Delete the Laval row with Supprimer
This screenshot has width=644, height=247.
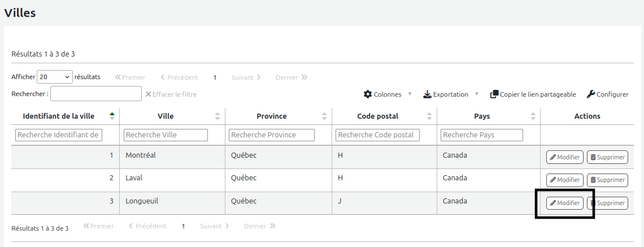tap(607, 180)
